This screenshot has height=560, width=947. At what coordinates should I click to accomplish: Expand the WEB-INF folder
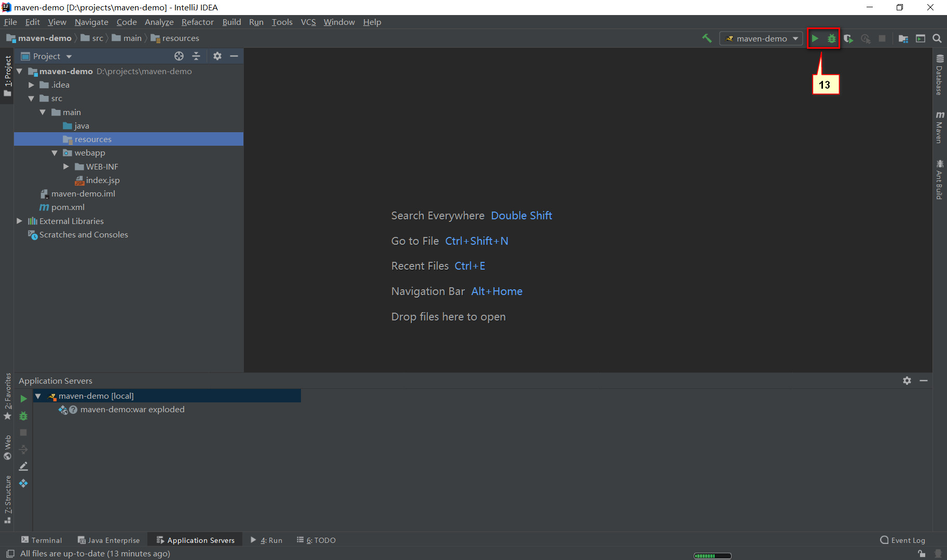pyautogui.click(x=66, y=166)
